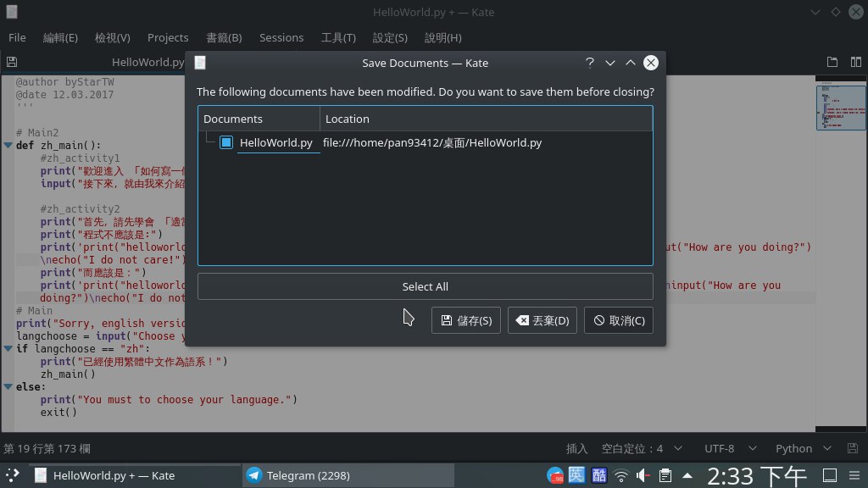868x488 pixels.
Task: Switch to the Telegram (2298) taskbar entry
Action: pyautogui.click(x=348, y=475)
